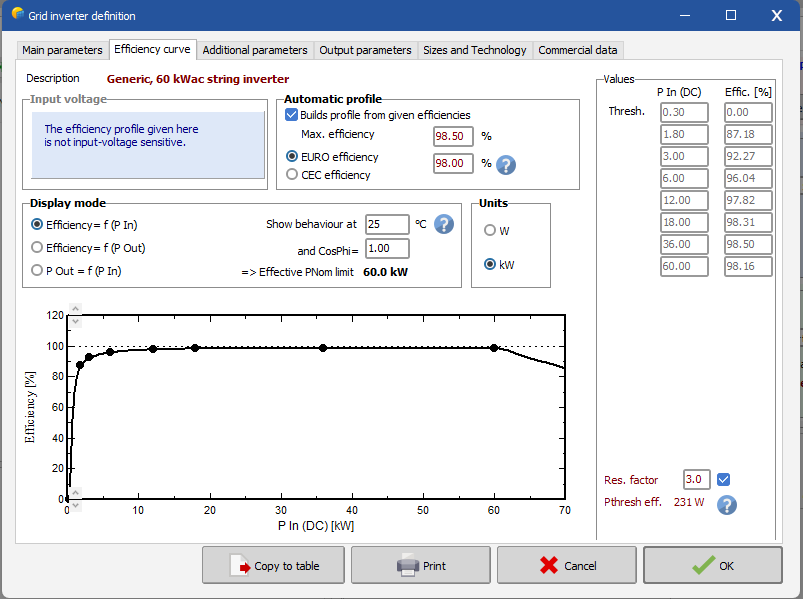
Task: Click the P In field showing 12.00
Action: [x=684, y=200]
